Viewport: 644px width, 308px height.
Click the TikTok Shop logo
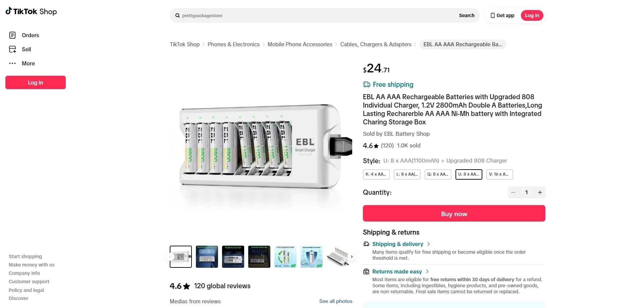click(31, 12)
